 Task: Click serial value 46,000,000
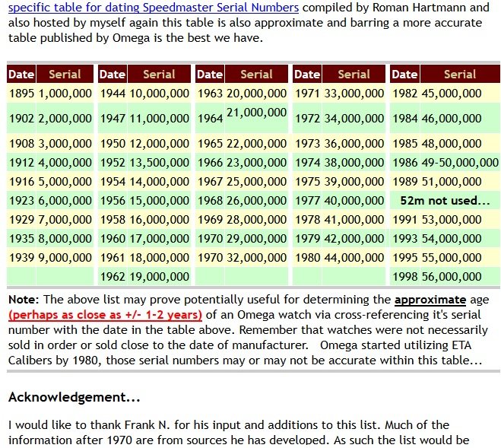coord(460,119)
